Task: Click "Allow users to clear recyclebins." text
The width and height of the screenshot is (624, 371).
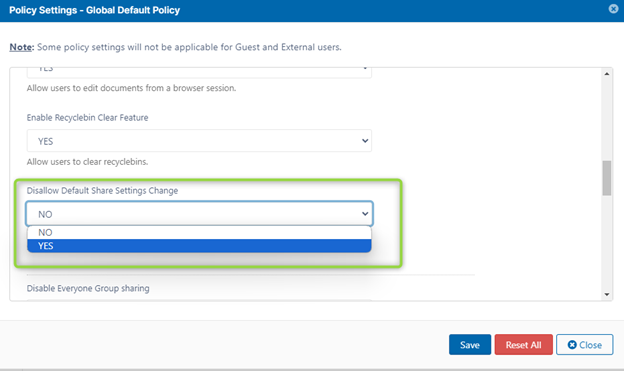Action: click(87, 162)
